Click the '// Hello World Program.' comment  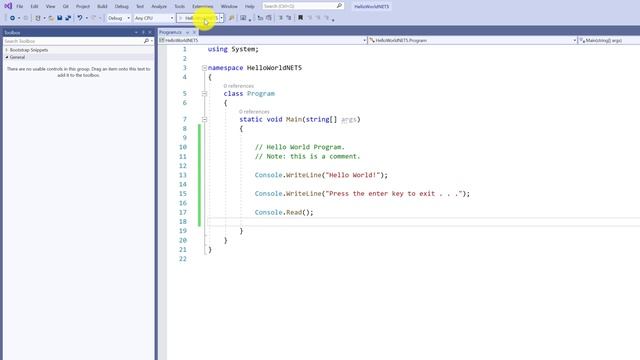pyautogui.click(x=300, y=147)
